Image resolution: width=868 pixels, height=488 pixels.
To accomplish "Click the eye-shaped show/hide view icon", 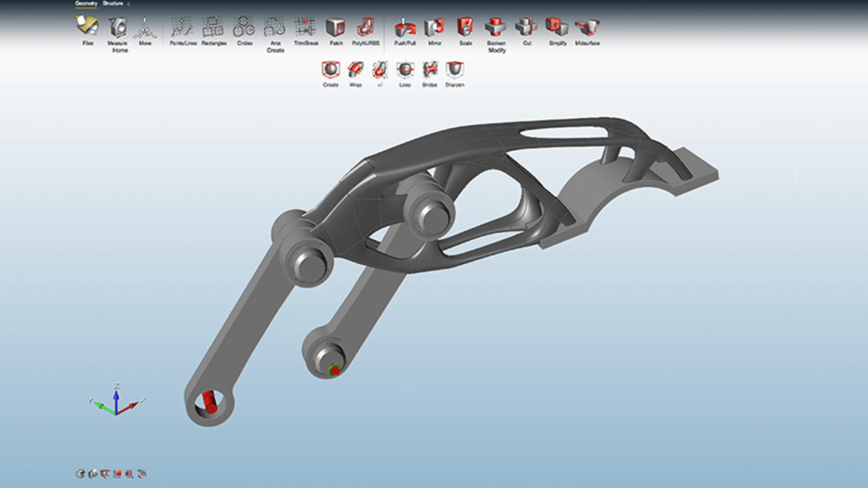I will [x=80, y=474].
